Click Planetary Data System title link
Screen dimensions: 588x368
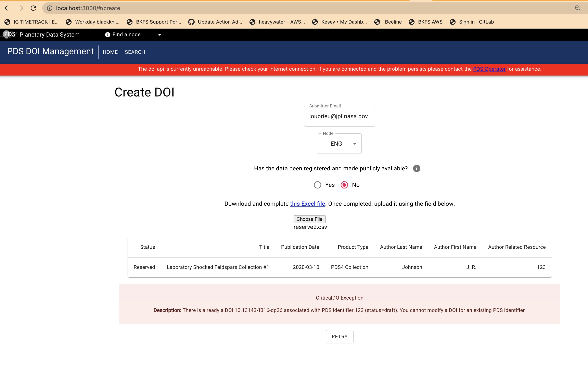point(49,35)
